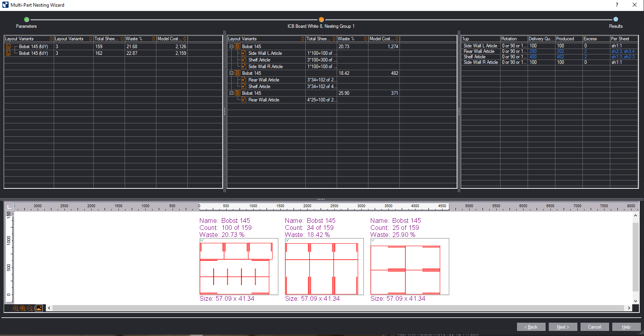Click the 22.87 waste value cell

point(140,53)
